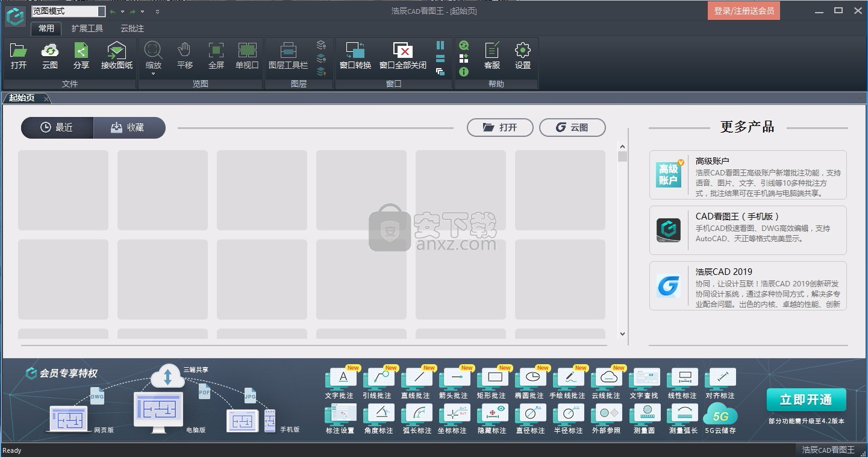The height and width of the screenshot is (457, 868).
Task: Click the undo arrow in quick access bar
Action: coord(113,11)
